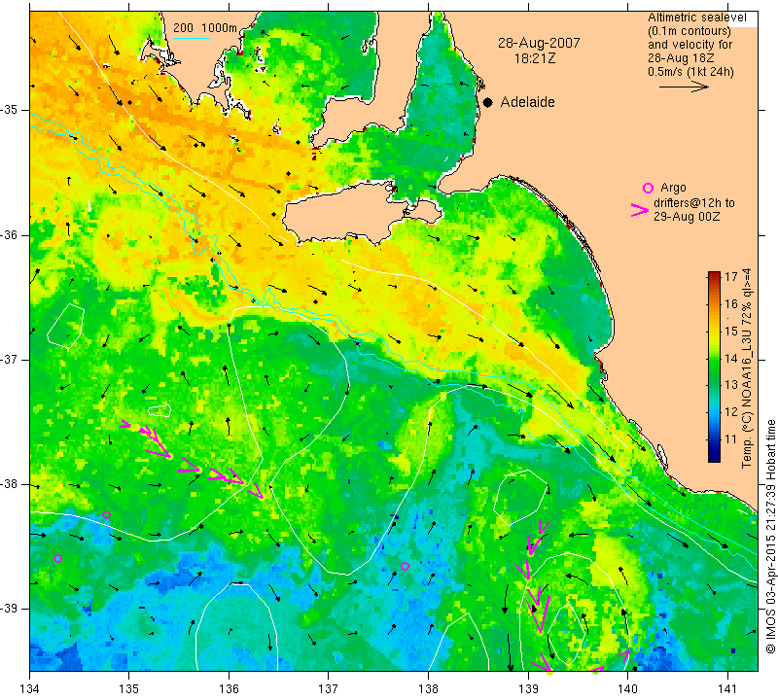Click the latitude label -35

coord(10,110)
